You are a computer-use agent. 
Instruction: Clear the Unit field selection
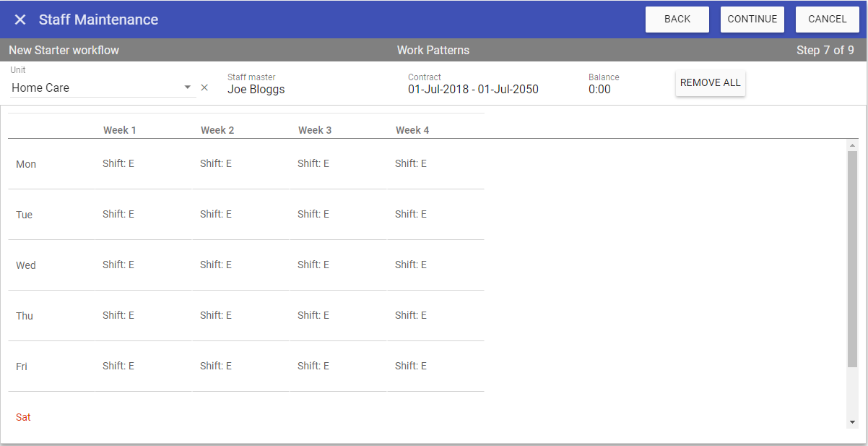click(204, 87)
